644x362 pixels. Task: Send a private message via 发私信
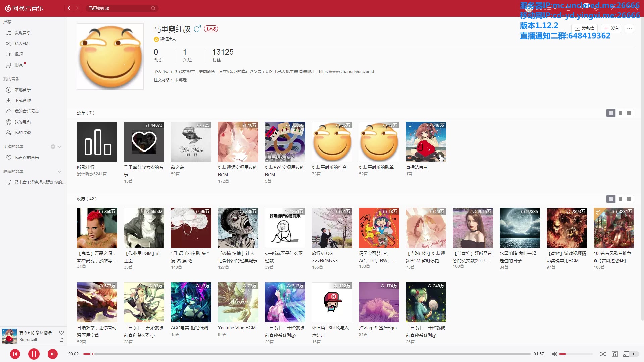tap(585, 28)
